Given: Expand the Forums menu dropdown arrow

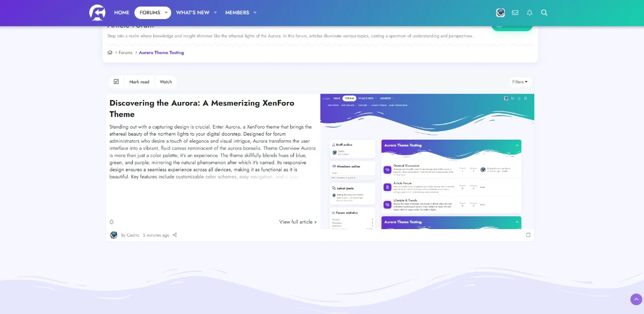Looking at the screenshot, I should (166, 13).
